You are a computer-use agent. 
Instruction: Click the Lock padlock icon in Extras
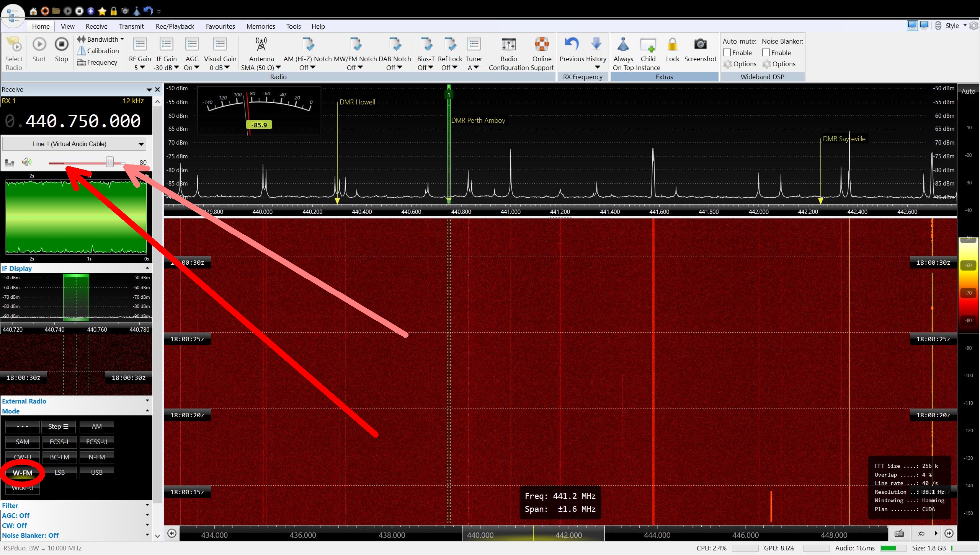pos(672,45)
